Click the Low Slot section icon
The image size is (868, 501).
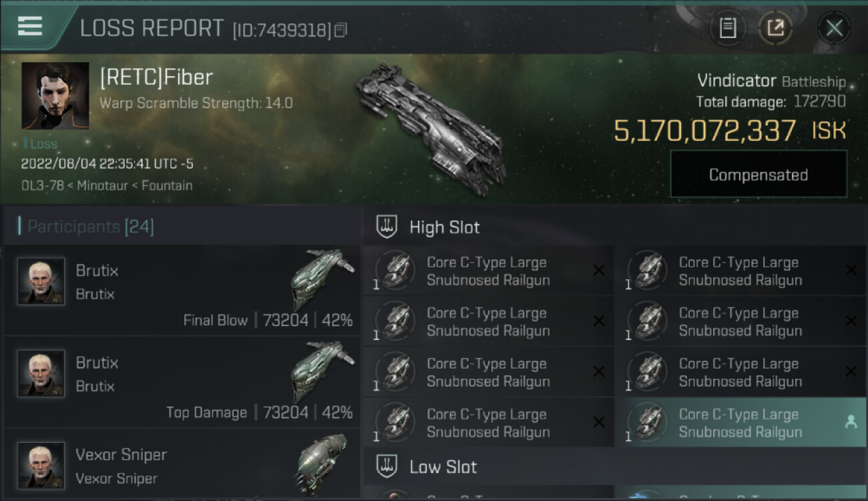click(387, 466)
